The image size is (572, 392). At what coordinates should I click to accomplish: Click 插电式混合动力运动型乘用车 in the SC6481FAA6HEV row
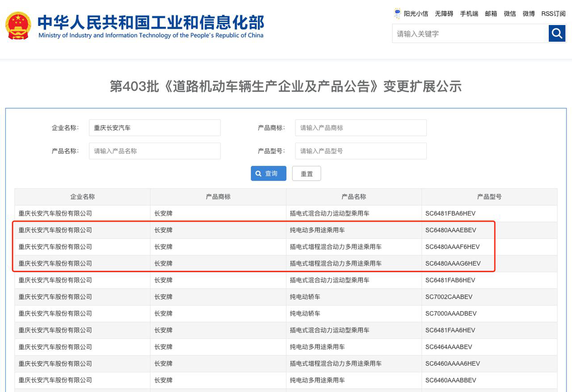pyautogui.click(x=330, y=330)
